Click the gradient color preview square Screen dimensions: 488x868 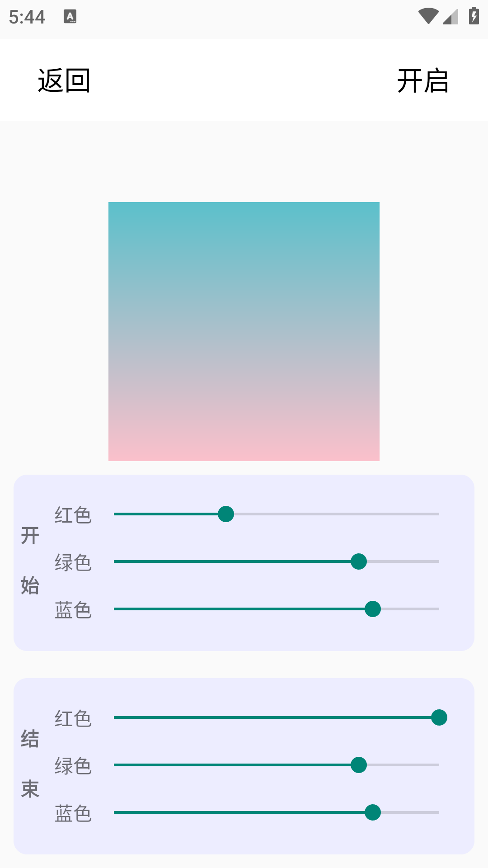point(244,331)
